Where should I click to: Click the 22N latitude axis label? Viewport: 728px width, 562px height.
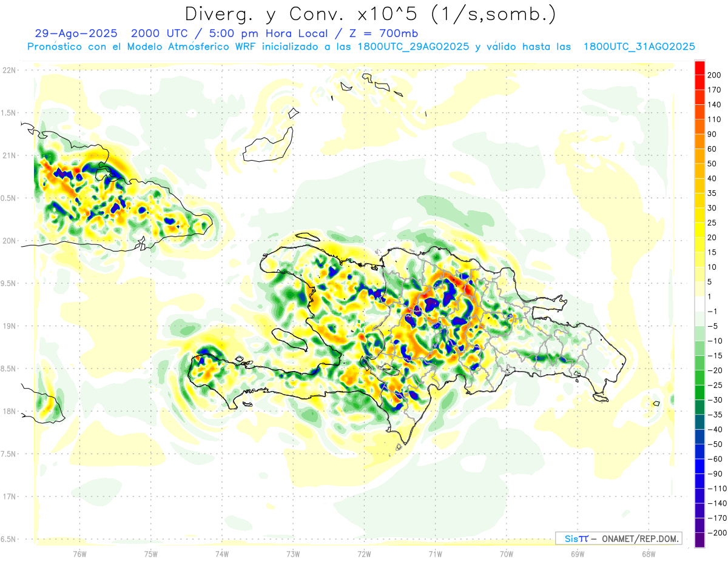pyautogui.click(x=9, y=70)
